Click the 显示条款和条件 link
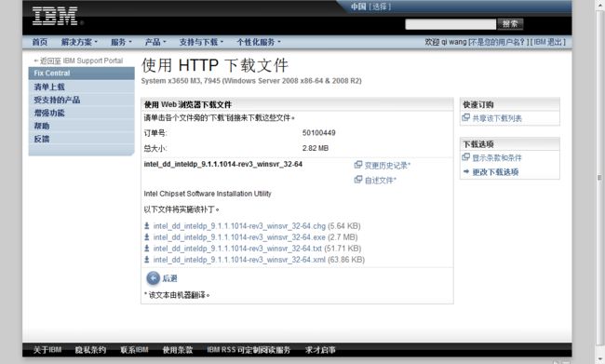Viewport: 605px width, 364px height. pos(497,158)
